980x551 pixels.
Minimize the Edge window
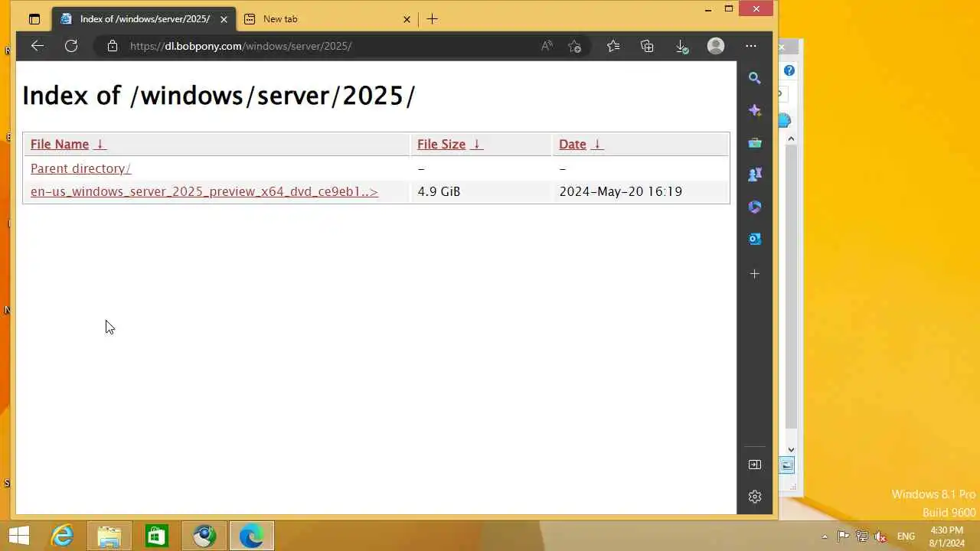707,9
